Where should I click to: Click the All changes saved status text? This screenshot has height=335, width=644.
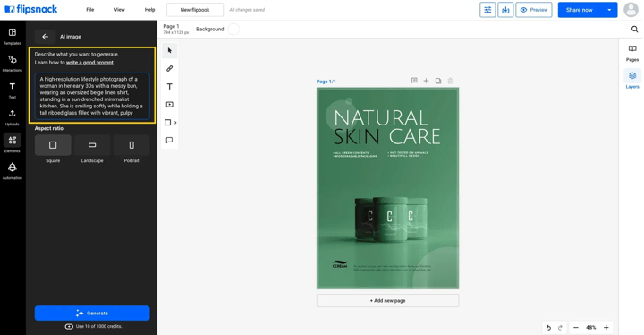247,10
